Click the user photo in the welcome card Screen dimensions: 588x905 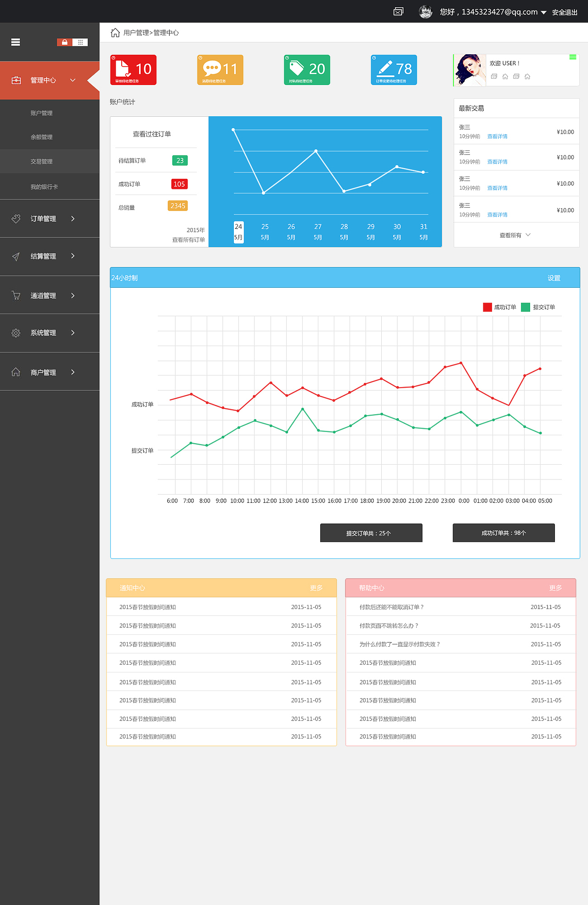(x=470, y=70)
